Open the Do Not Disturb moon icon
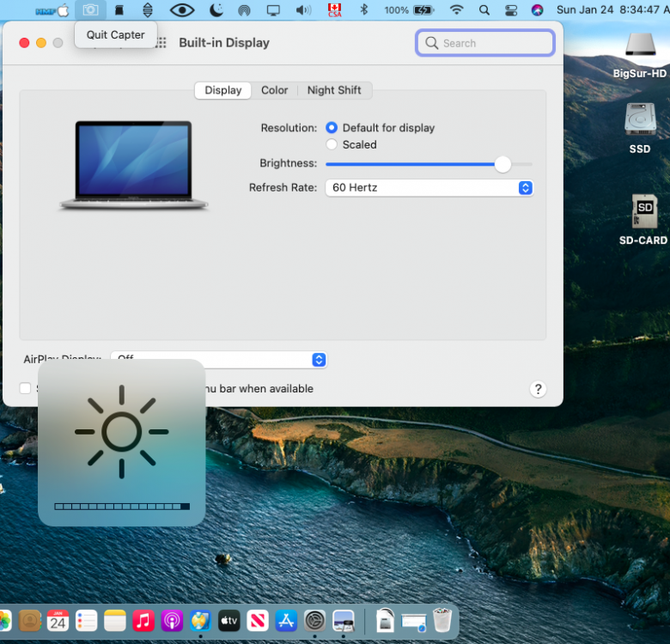 point(216,10)
